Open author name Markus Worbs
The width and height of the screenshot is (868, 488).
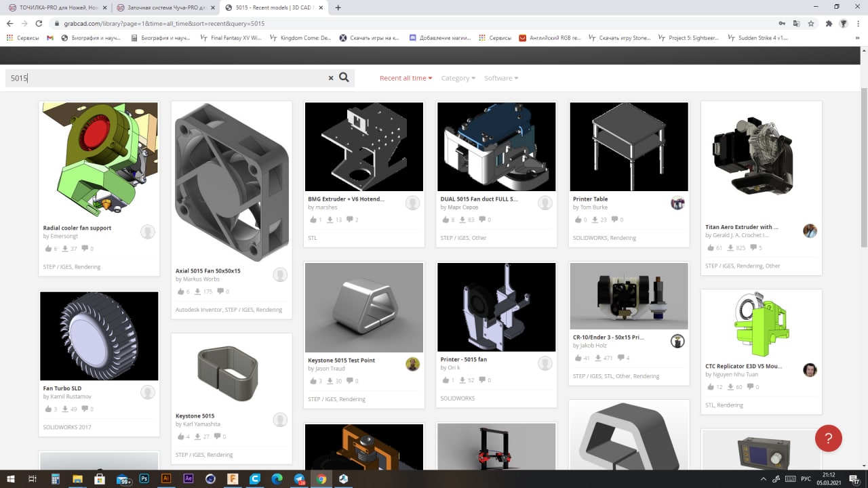coord(201,279)
